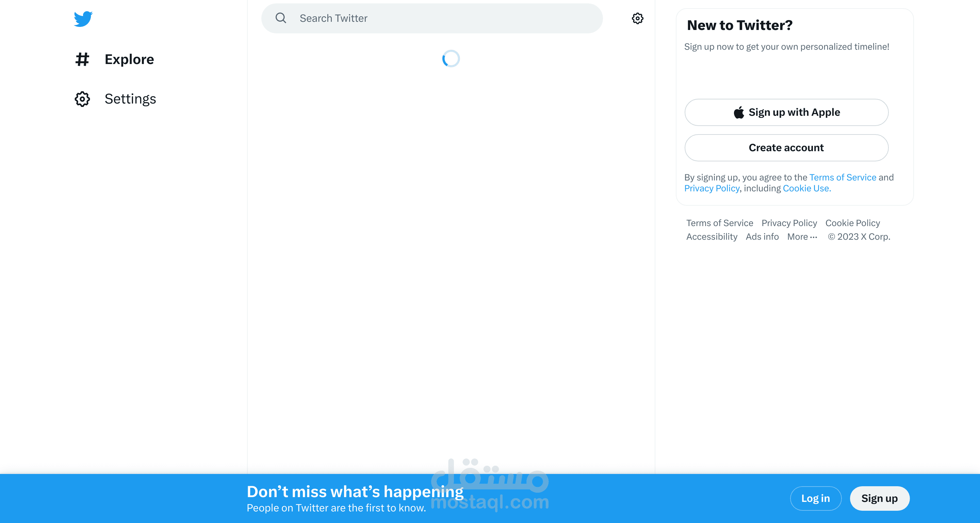The width and height of the screenshot is (980, 523).
Task: Expand the More footer options
Action: tap(802, 237)
